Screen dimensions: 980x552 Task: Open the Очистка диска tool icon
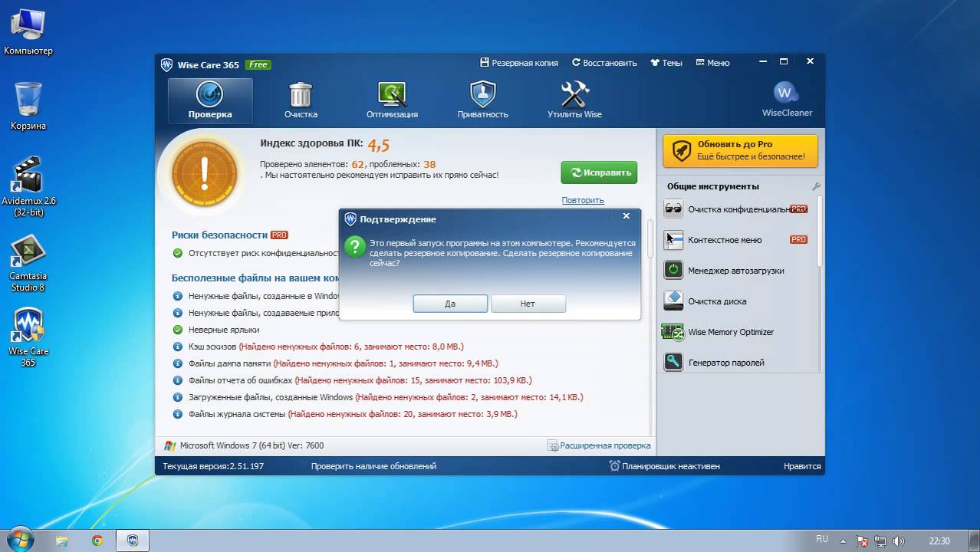click(673, 301)
